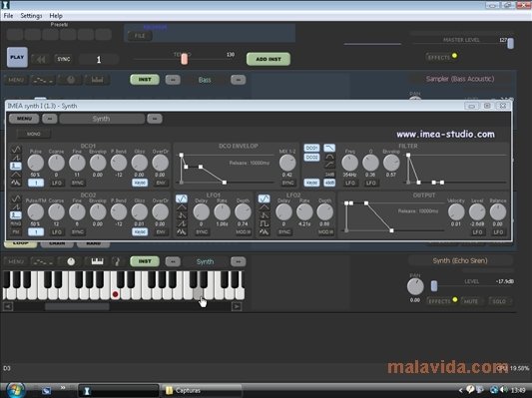The height and width of the screenshot is (398, 532).
Task: Select the sine waveform icon for DCO1
Action: click(x=16, y=150)
